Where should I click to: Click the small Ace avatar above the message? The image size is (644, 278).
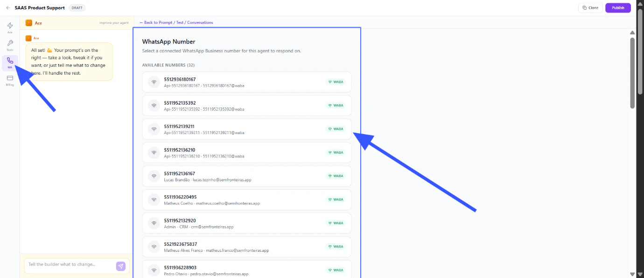(28, 38)
